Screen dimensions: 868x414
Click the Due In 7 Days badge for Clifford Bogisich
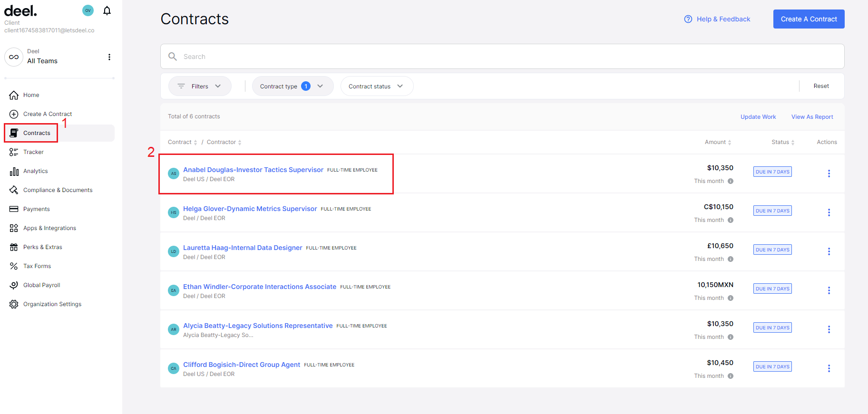coord(772,366)
